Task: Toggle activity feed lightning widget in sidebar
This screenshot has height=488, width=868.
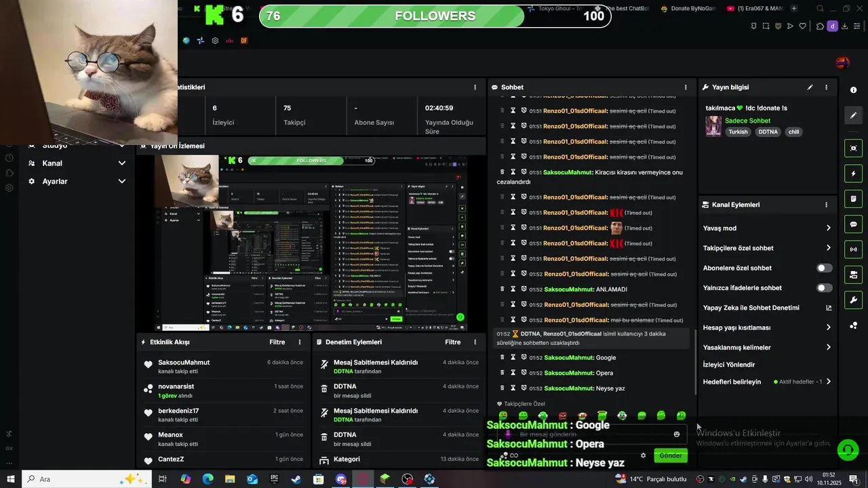Action: pyautogui.click(x=854, y=174)
